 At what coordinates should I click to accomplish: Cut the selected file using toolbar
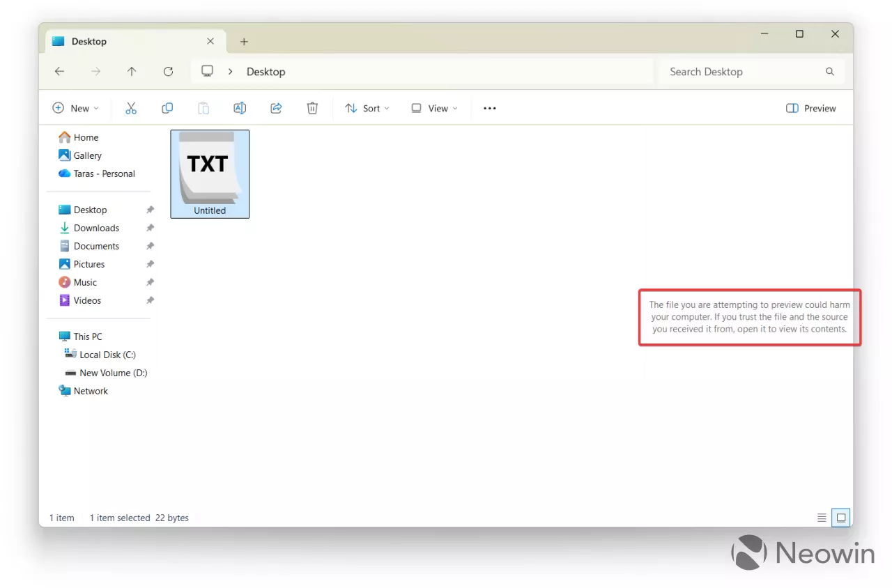[x=131, y=108]
